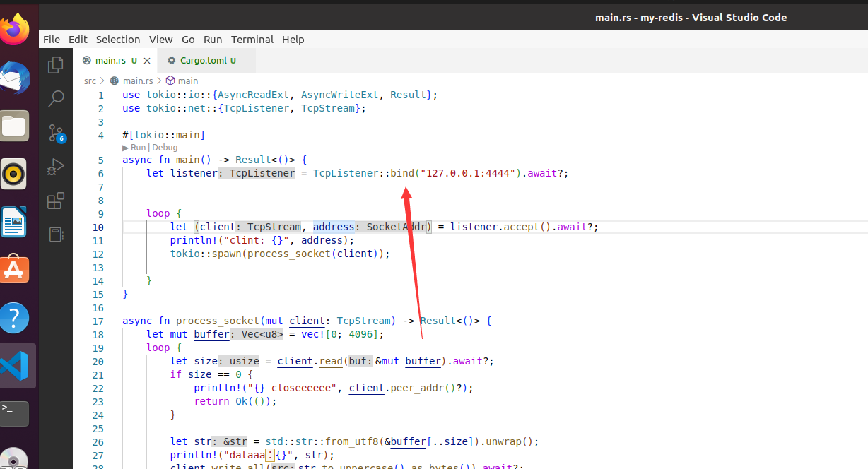This screenshot has width=868, height=469.
Task: Click the Debug code lens above main
Action: (165, 148)
